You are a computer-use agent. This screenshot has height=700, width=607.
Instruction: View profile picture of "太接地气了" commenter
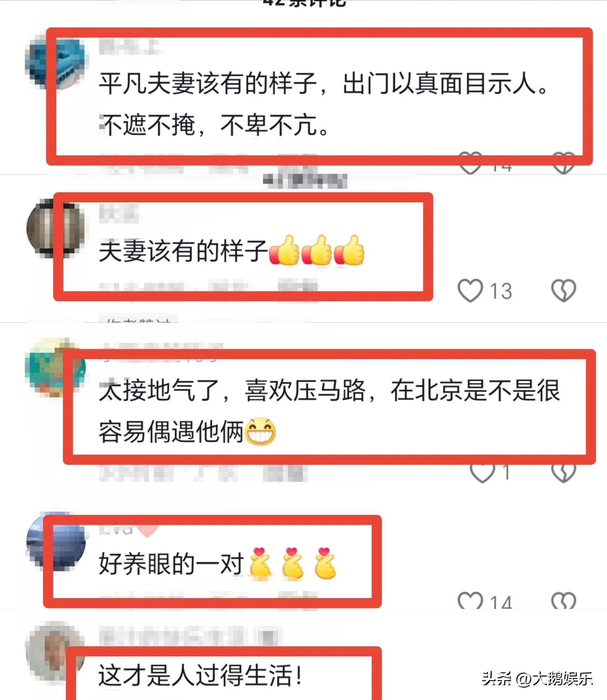[55, 367]
